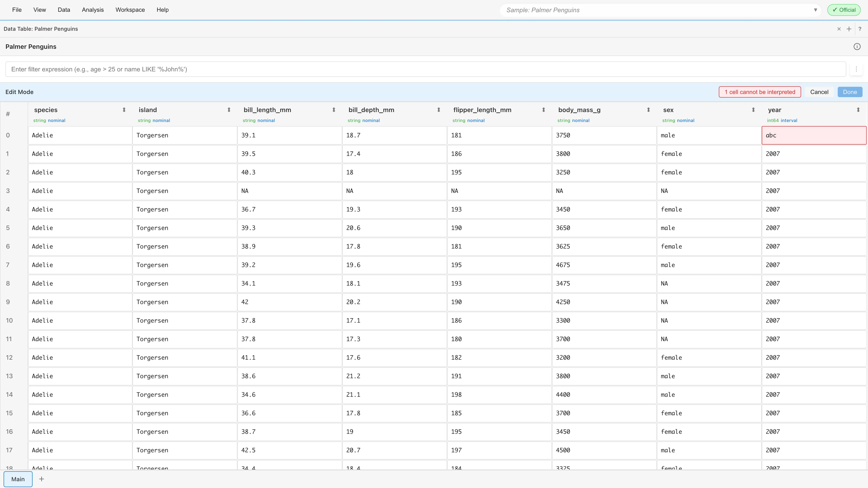The width and height of the screenshot is (868, 488).
Task: Click row number 12
Action: 9,358
